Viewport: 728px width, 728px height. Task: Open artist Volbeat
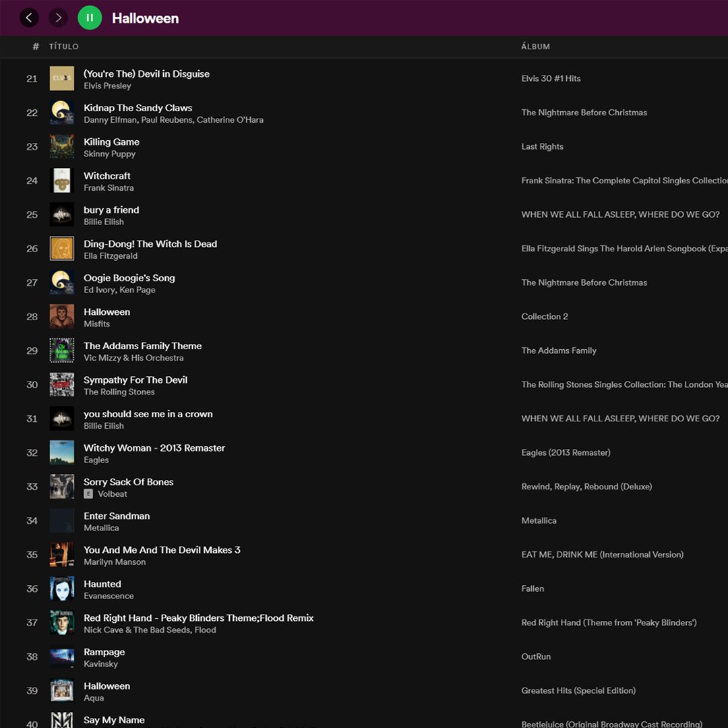[x=113, y=493]
